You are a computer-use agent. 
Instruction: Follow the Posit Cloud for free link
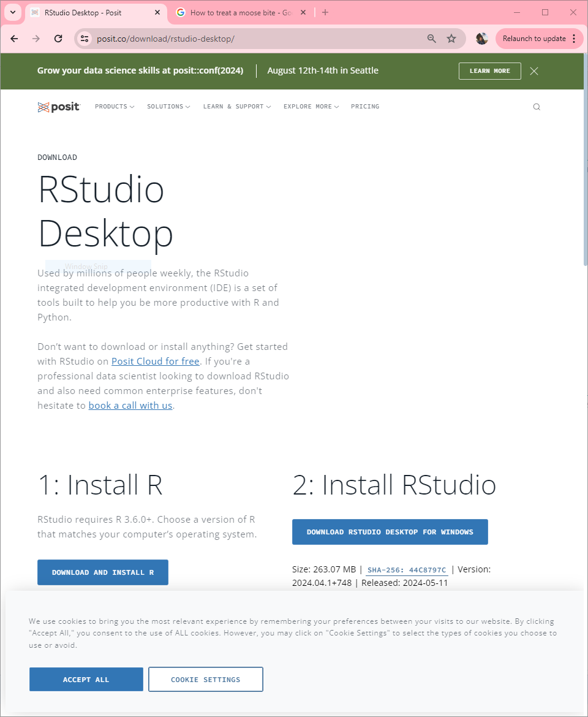tap(156, 361)
